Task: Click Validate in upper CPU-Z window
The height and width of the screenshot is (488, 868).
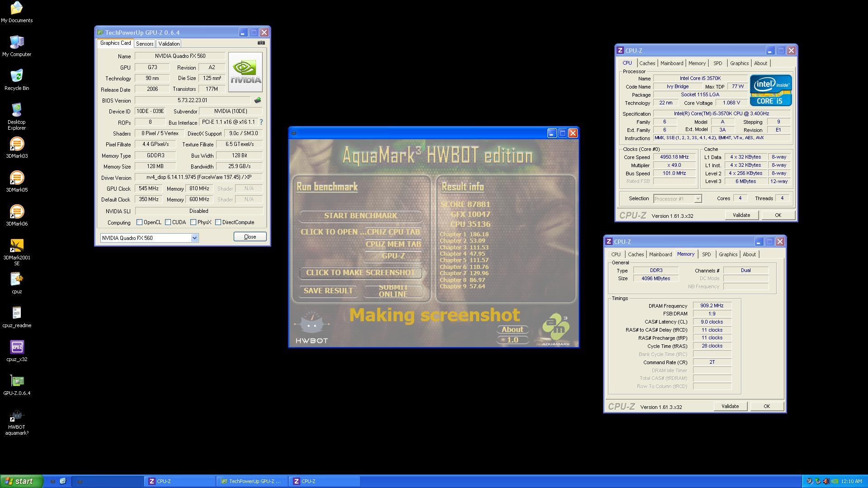Action: [x=741, y=215]
